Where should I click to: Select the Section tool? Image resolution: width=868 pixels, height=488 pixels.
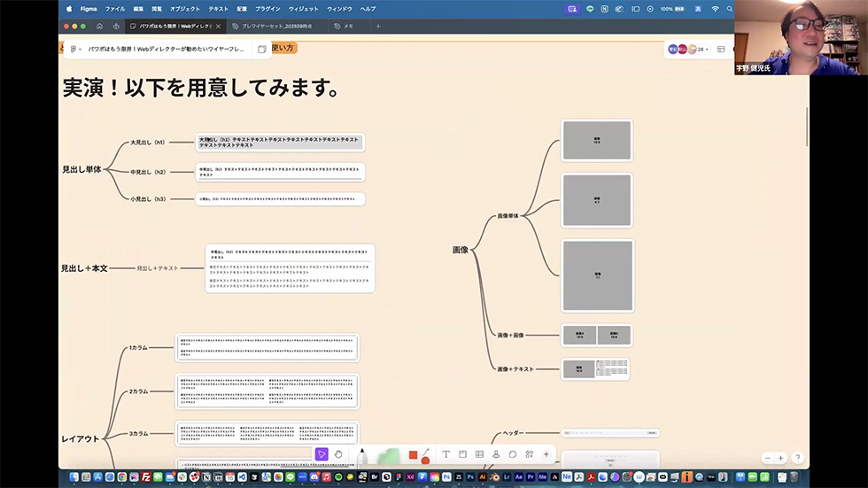(x=462, y=454)
